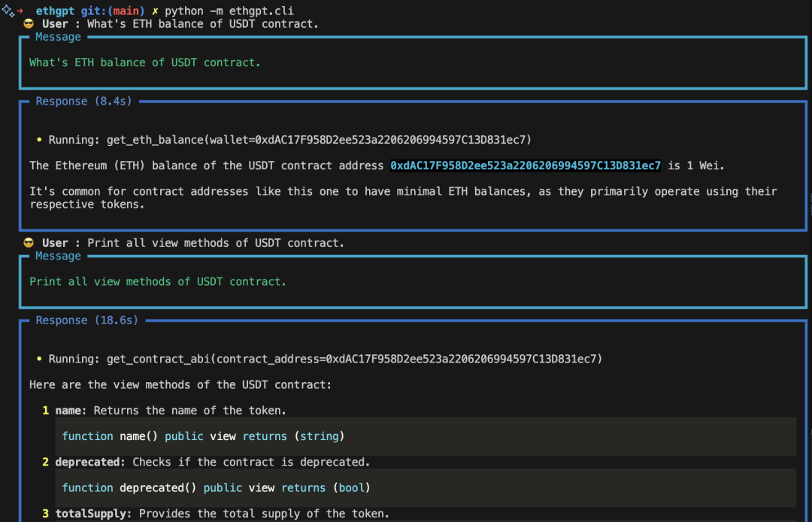Click 'Here are the view methods' line
812x522 pixels.
pyautogui.click(x=180, y=385)
